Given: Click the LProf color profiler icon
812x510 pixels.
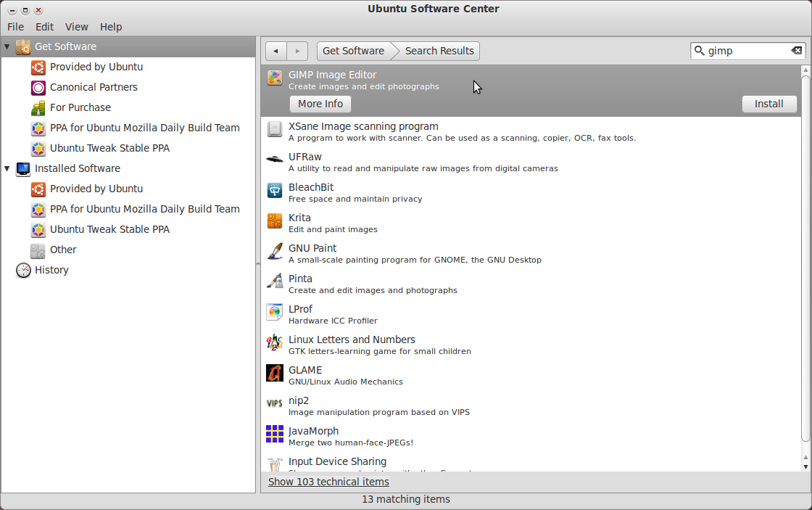Looking at the screenshot, I should pos(275,312).
